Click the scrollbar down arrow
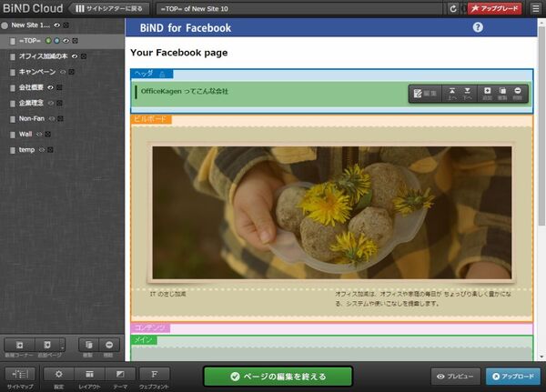546x392 pixels. pos(541,357)
